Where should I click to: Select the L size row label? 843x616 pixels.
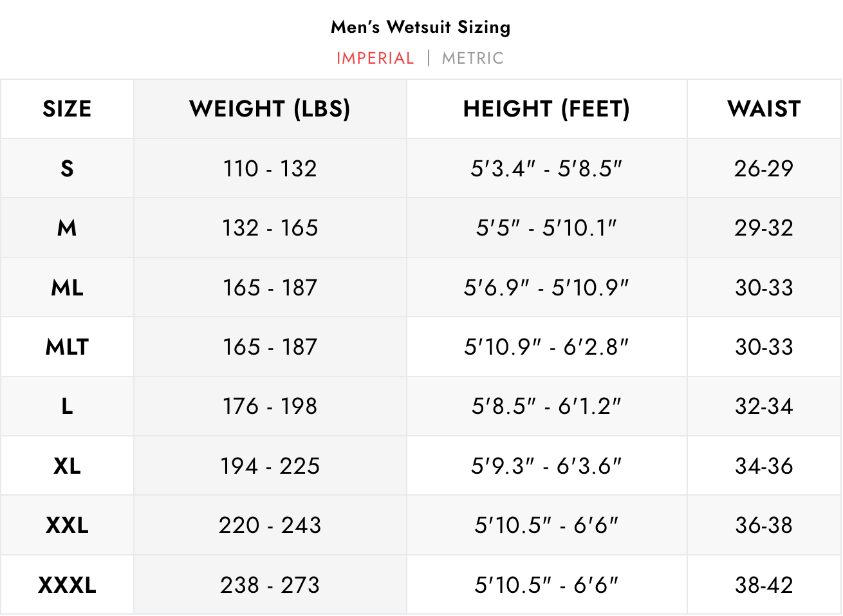(67, 406)
